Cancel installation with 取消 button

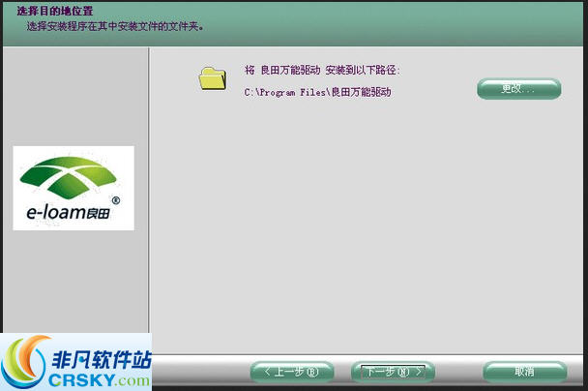tap(525, 372)
